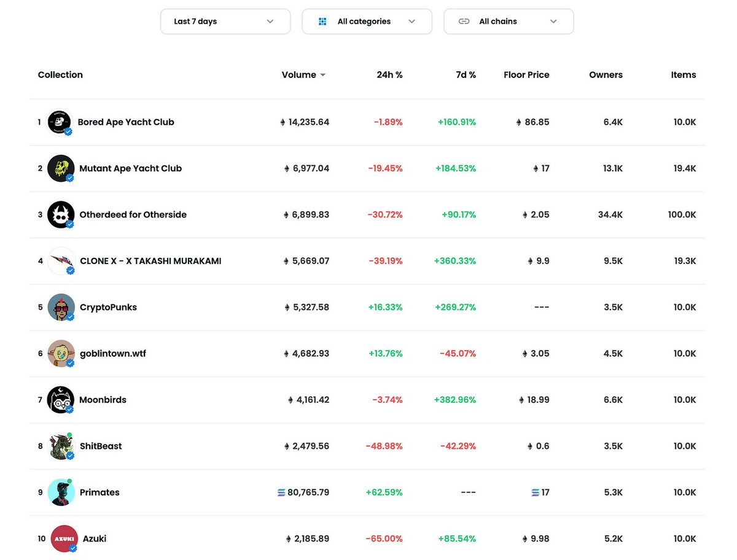Click the -48.98% value
737x560 pixels.
point(384,446)
